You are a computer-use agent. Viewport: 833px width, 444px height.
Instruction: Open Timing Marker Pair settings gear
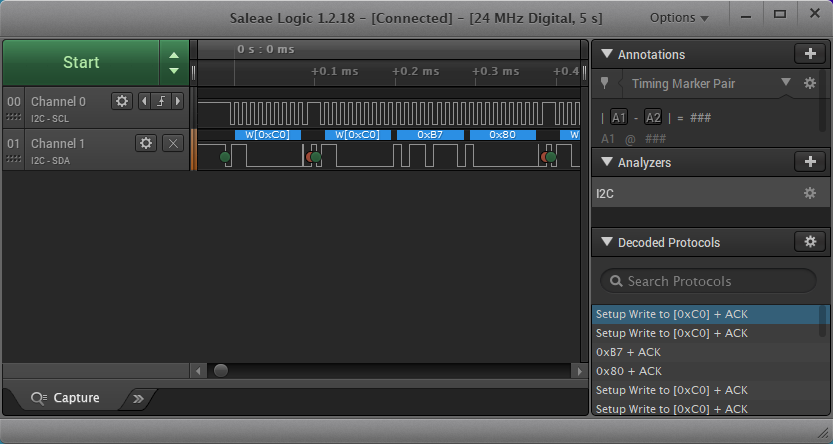pos(810,83)
